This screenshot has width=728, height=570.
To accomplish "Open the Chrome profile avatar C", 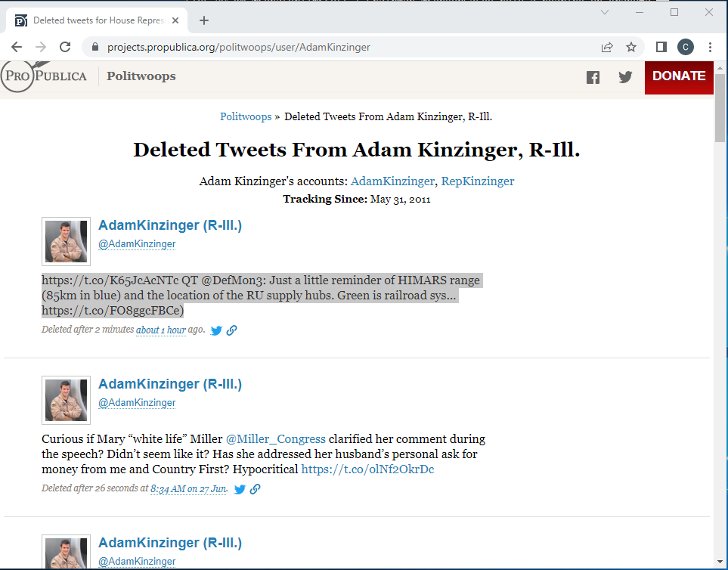I will (x=685, y=47).
